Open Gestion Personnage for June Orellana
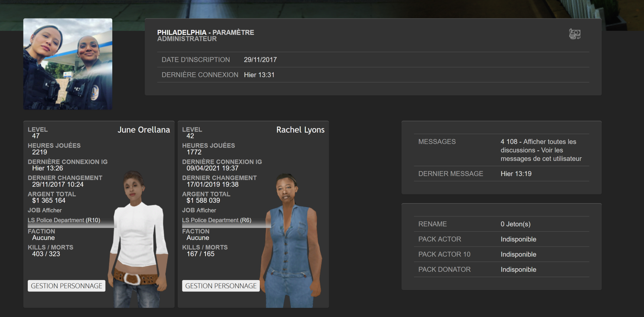Screen dimensions: 644x317 point(66,286)
